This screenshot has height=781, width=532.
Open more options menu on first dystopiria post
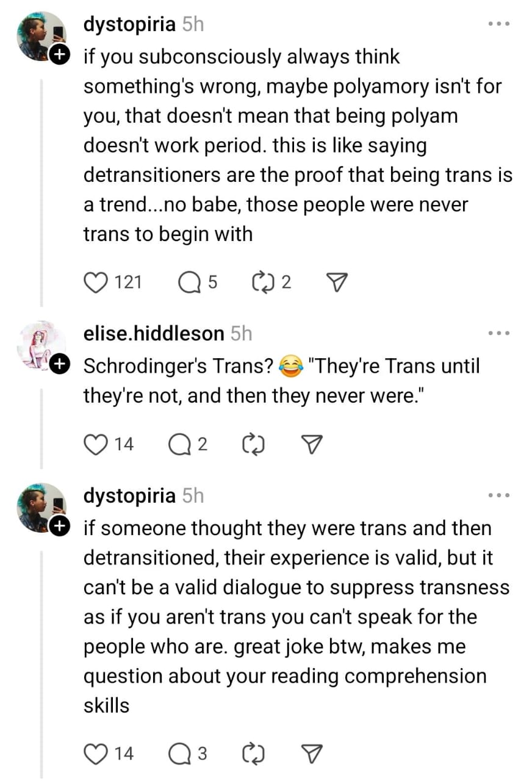click(x=499, y=24)
